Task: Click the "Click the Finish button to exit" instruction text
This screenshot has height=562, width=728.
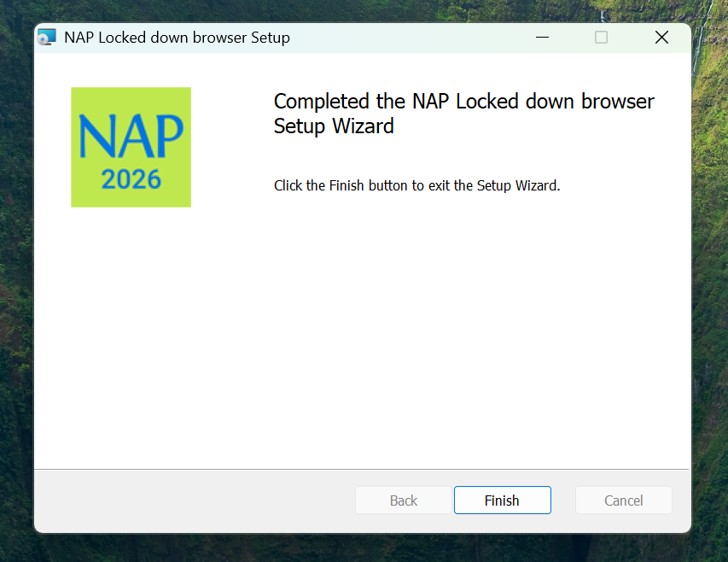Action: click(416, 185)
